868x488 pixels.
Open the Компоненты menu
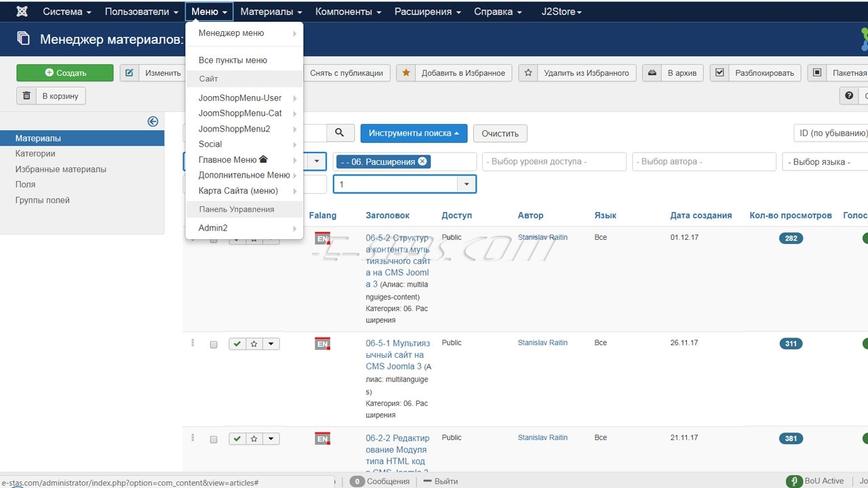[349, 12]
